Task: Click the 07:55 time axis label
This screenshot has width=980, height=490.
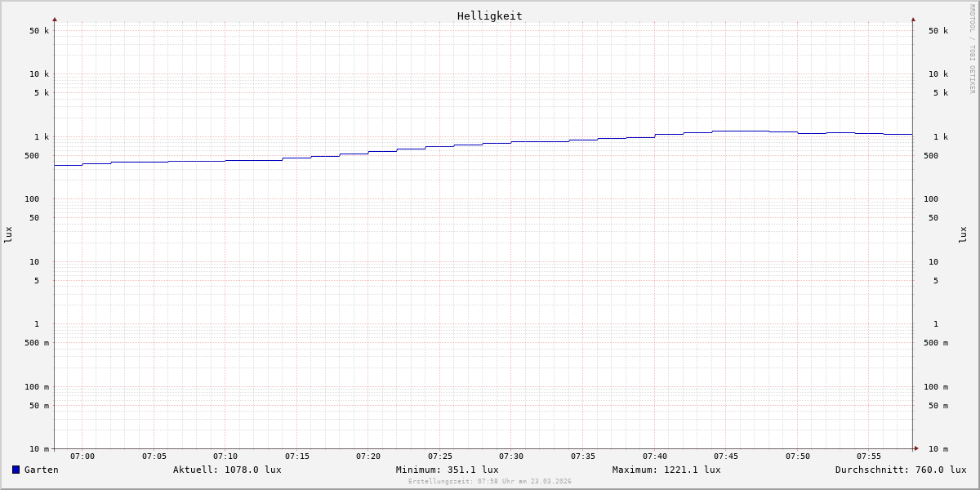Action: pos(869,457)
